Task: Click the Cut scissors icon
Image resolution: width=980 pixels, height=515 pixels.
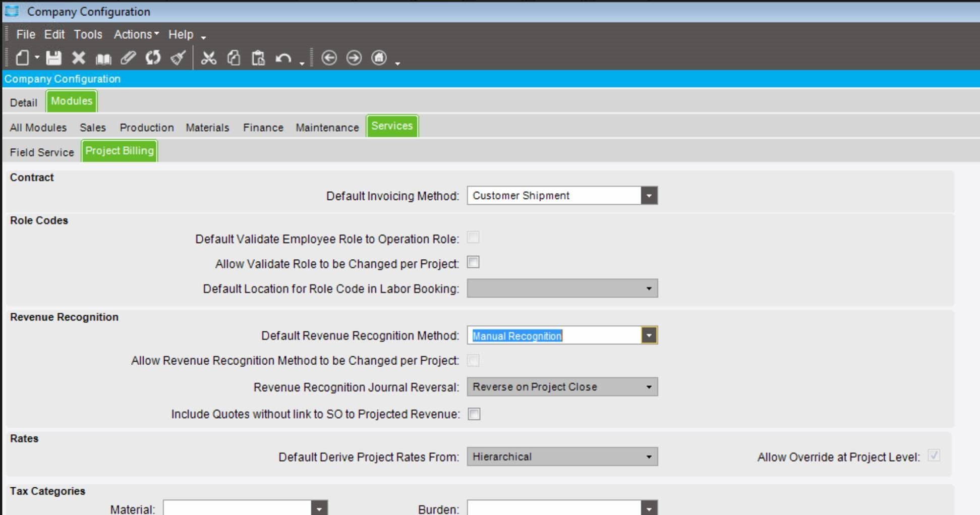Action: click(x=208, y=58)
